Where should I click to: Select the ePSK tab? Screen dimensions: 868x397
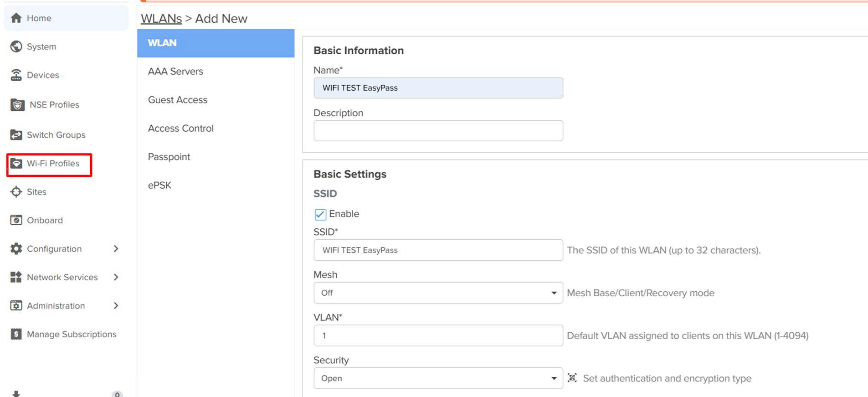tap(159, 186)
